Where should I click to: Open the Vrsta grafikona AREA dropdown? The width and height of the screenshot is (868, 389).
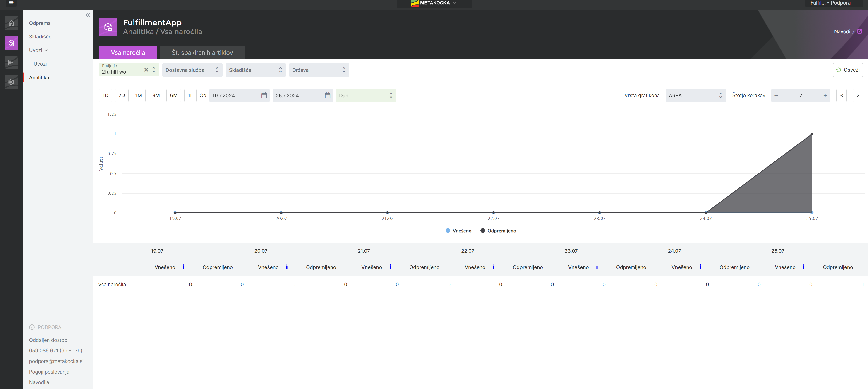point(695,95)
